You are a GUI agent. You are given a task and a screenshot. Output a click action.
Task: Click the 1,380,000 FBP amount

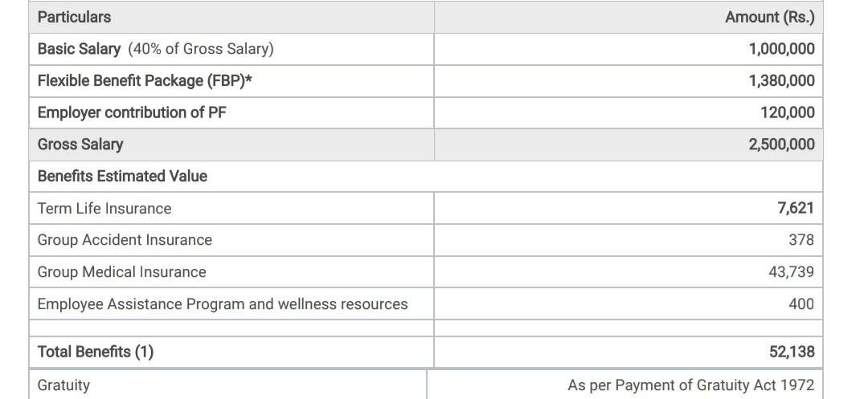780,80
